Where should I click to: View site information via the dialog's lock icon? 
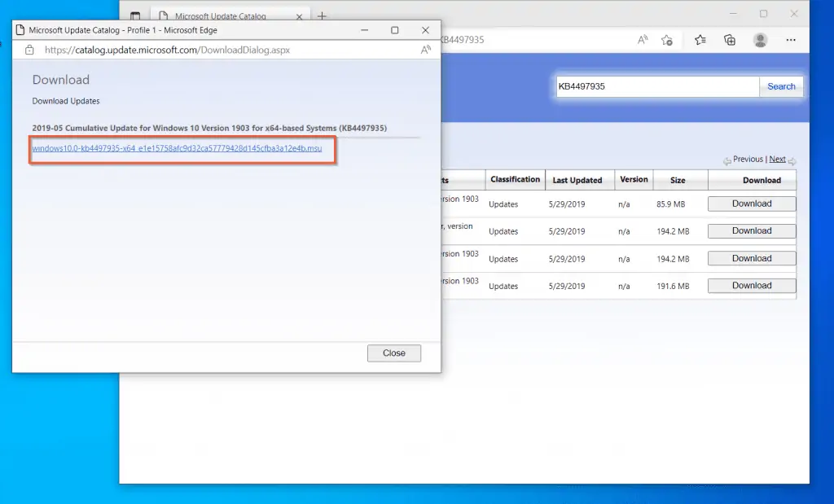[x=30, y=50]
